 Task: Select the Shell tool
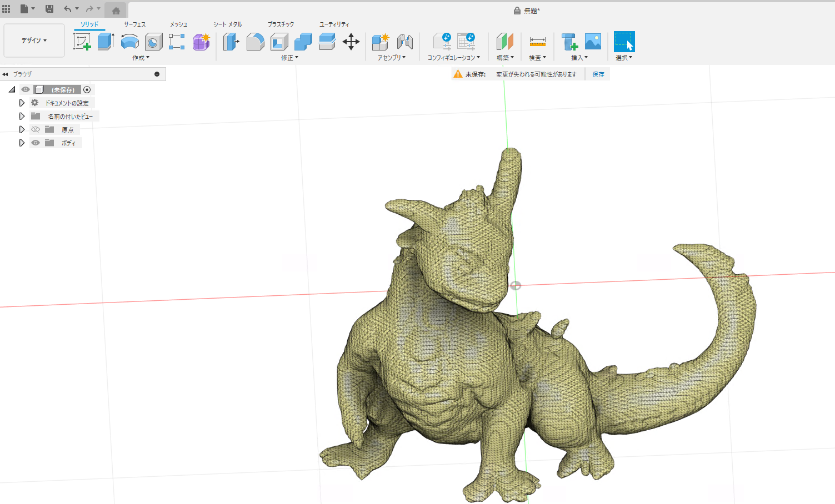point(279,42)
